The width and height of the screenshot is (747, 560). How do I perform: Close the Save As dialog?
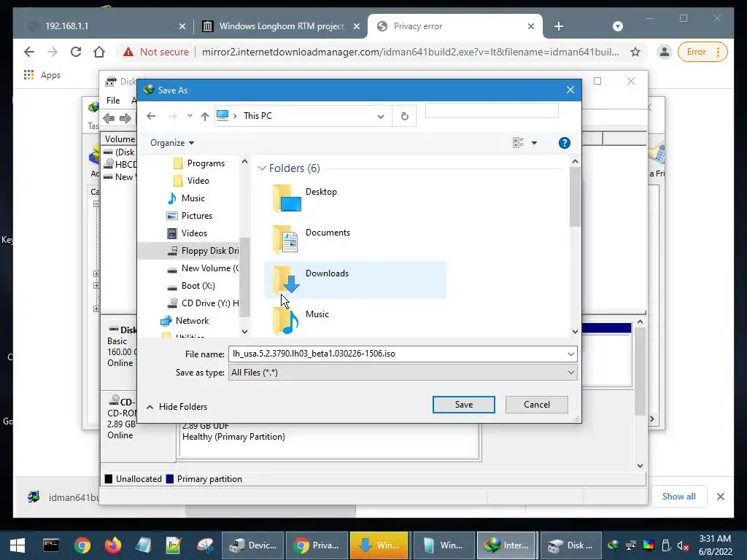click(x=570, y=90)
